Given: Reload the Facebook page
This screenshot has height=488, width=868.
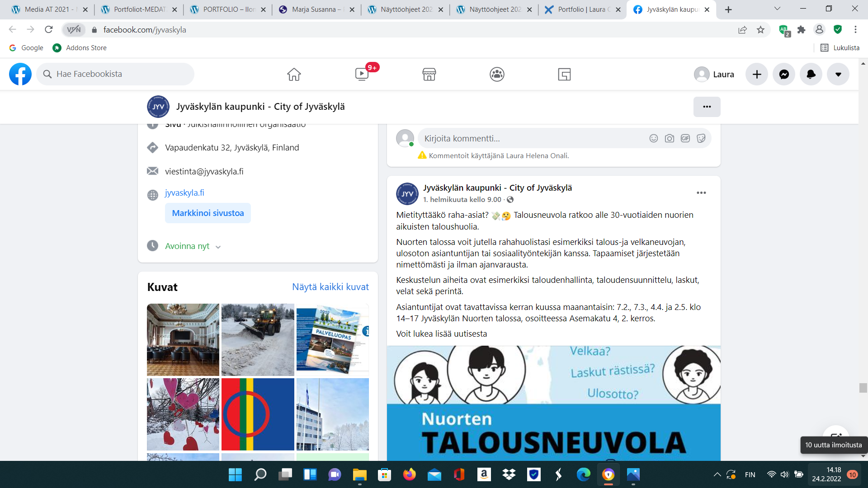Looking at the screenshot, I should [49, 30].
